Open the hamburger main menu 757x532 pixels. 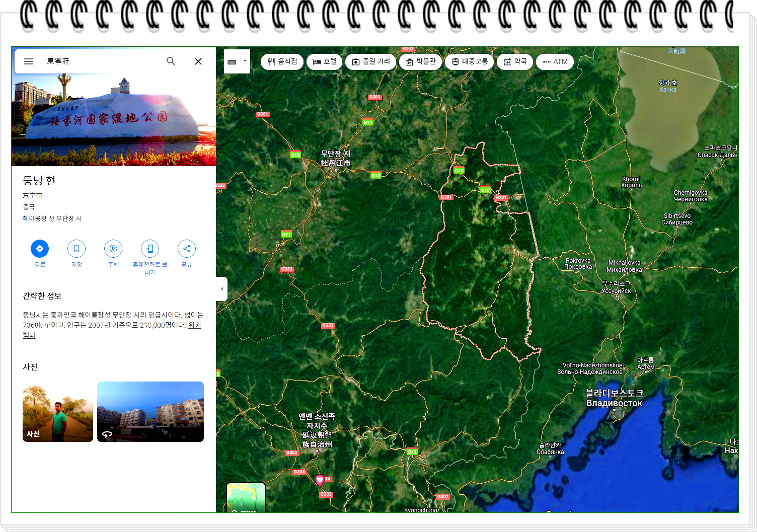click(29, 61)
